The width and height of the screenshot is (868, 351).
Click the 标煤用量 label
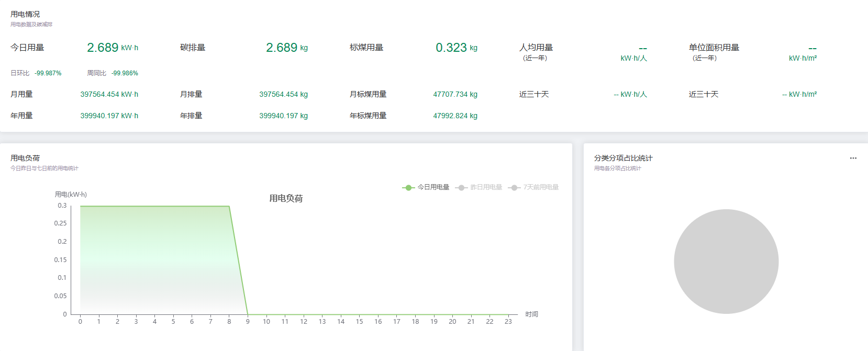coord(366,48)
